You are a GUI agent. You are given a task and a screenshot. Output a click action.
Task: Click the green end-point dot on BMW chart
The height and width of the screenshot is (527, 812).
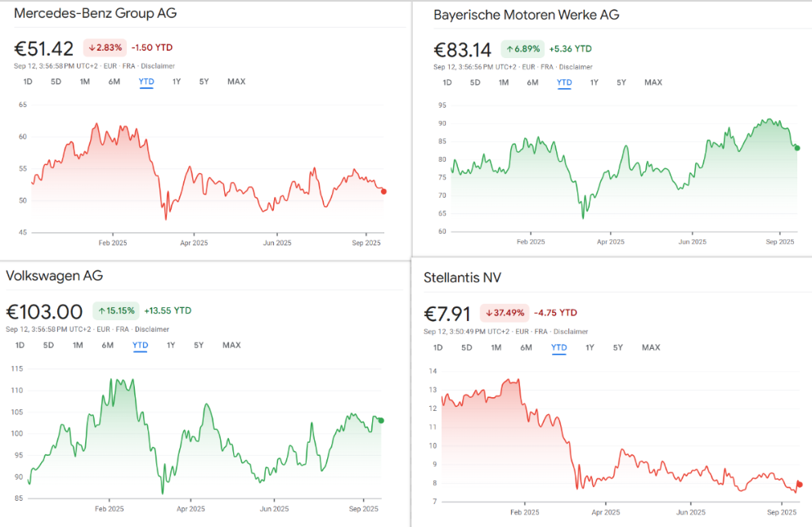797,148
